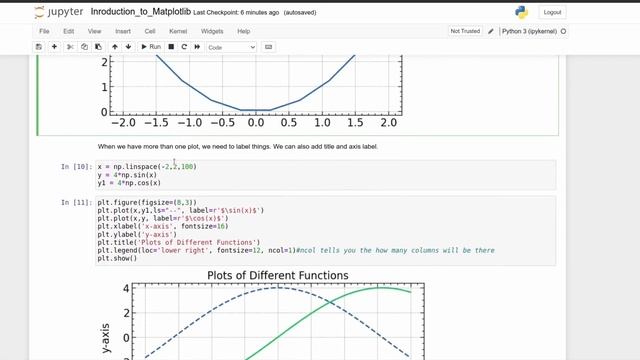Viewport: 640px width, 360px height.
Task: Click the parabola plot output
Action: (252, 92)
